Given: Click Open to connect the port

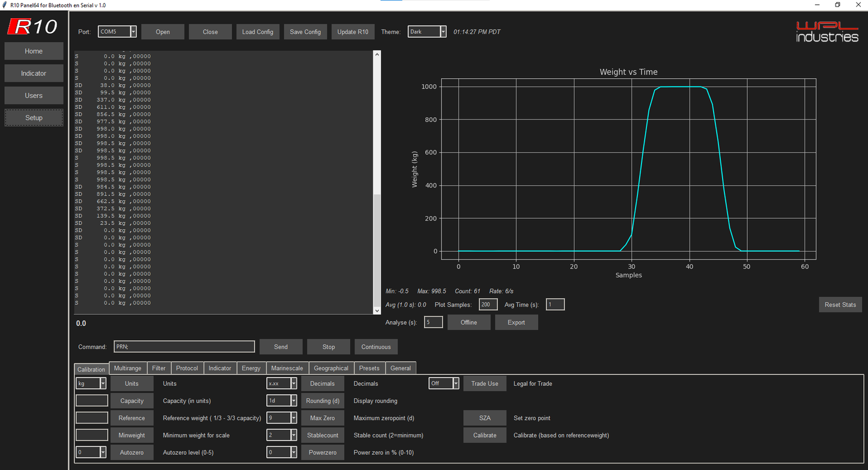Looking at the screenshot, I should click(x=163, y=32).
